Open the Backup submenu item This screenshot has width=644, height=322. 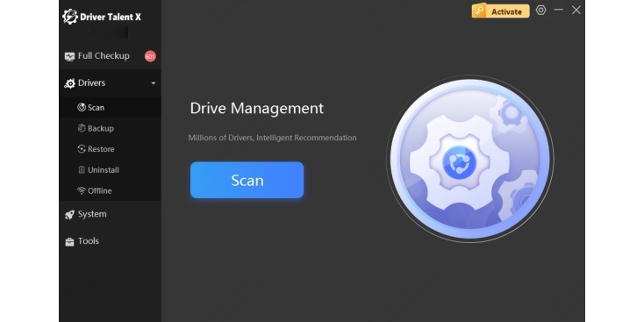110,129
